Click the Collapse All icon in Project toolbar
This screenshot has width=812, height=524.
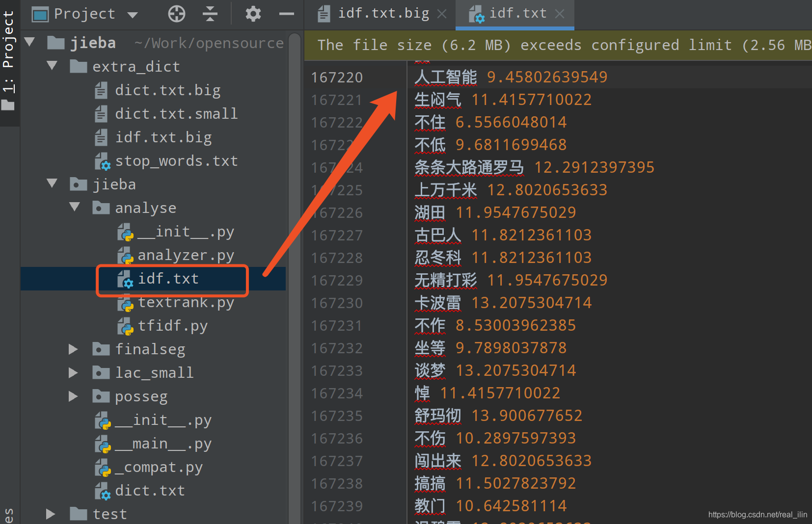(210, 14)
